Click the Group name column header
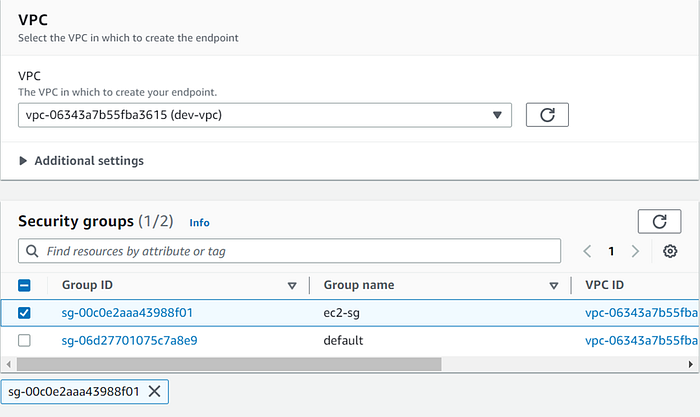This screenshot has height=417, width=700. [x=358, y=285]
